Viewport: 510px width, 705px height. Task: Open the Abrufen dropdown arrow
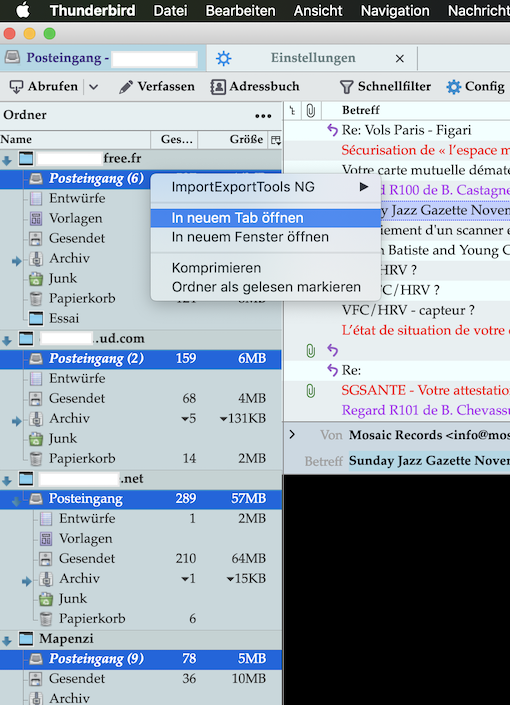(x=93, y=87)
